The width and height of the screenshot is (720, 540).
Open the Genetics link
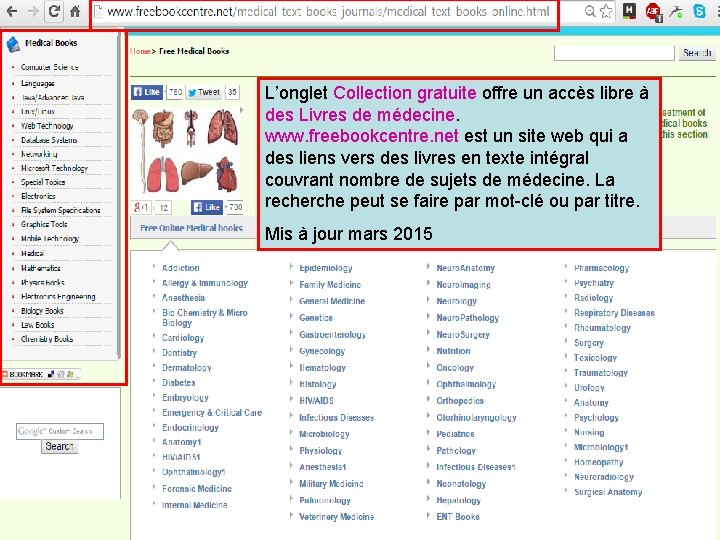click(x=315, y=318)
